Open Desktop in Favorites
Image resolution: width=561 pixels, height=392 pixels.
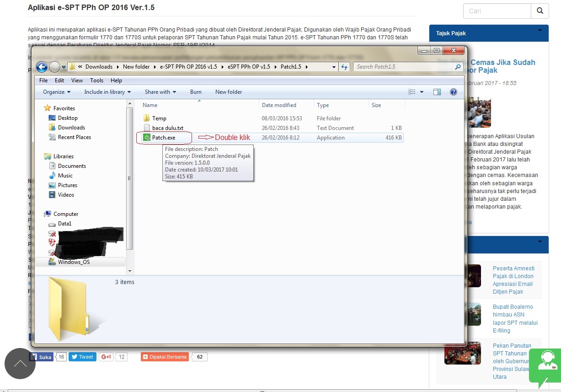pyautogui.click(x=68, y=118)
